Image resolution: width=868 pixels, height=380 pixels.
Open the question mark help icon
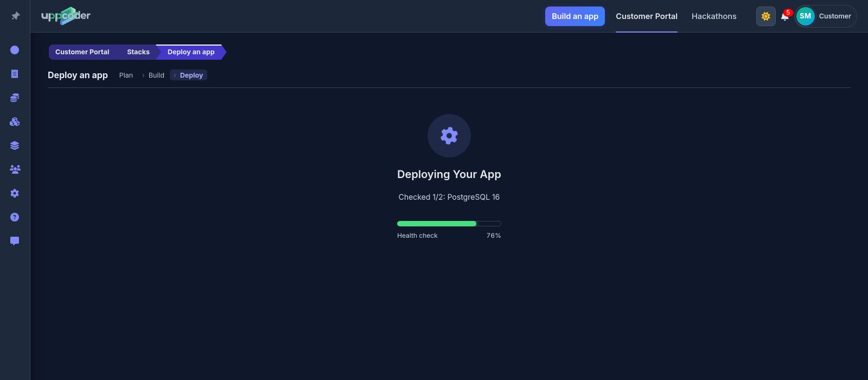click(15, 217)
